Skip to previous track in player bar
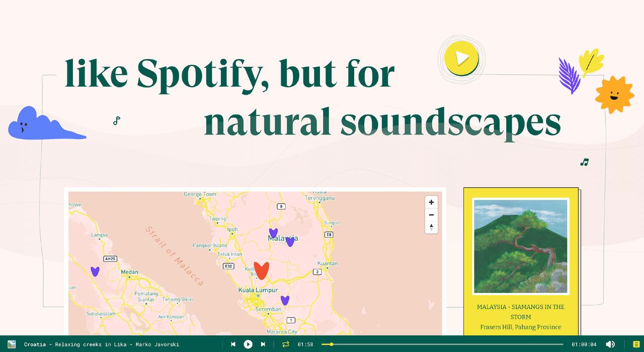Image resolution: width=644 pixels, height=352 pixels. pyautogui.click(x=233, y=344)
